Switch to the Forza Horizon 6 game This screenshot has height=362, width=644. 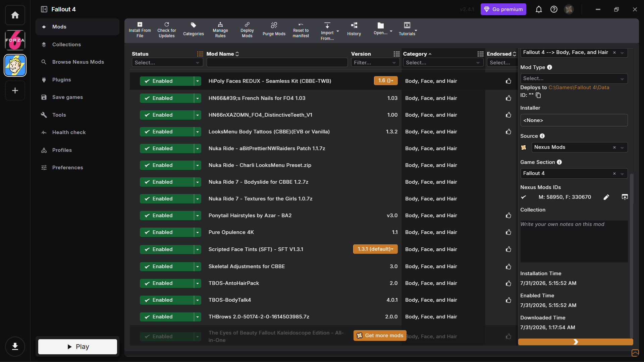[15, 40]
